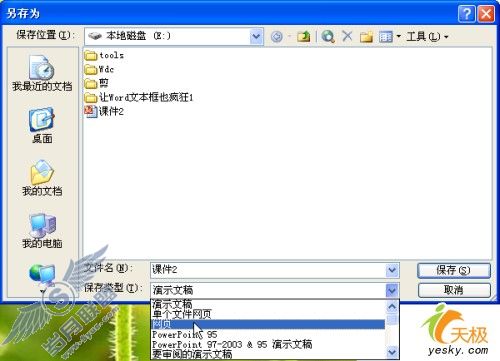
Task: Open the 工具 menu
Action: pyautogui.click(x=427, y=36)
